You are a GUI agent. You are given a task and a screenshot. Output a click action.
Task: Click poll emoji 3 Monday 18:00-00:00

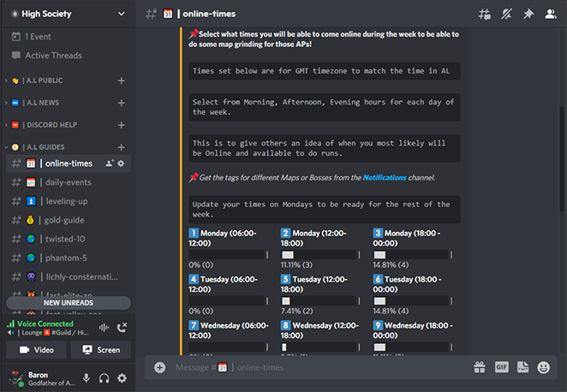378,233
